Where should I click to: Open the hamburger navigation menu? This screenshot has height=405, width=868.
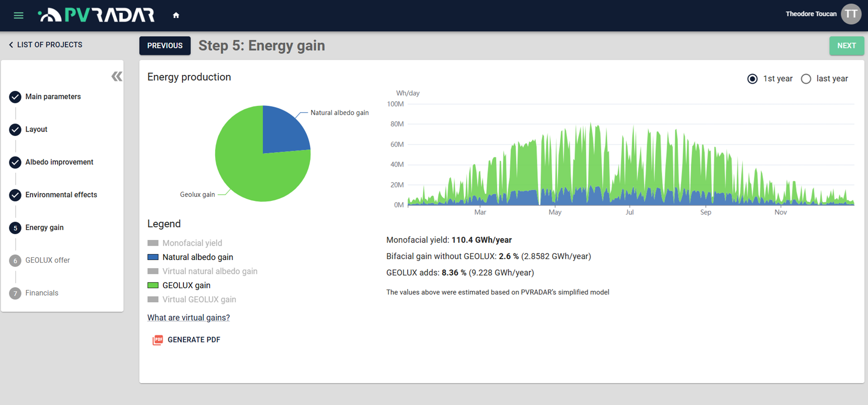[18, 16]
